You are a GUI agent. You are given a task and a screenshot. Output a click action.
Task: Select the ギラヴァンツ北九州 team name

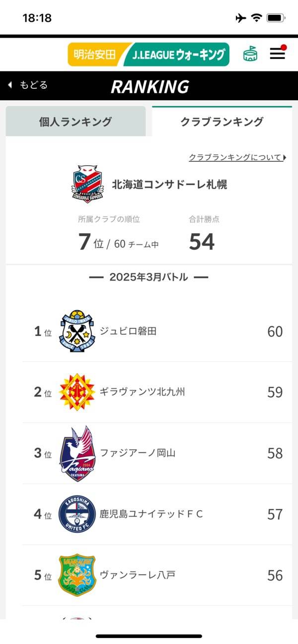[142, 392]
